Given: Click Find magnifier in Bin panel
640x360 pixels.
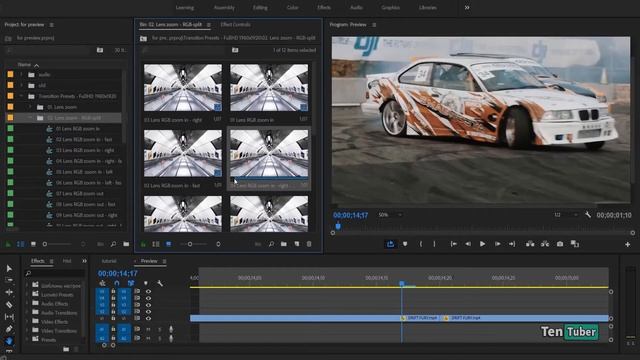Looking at the screenshot, I should [x=271, y=244].
